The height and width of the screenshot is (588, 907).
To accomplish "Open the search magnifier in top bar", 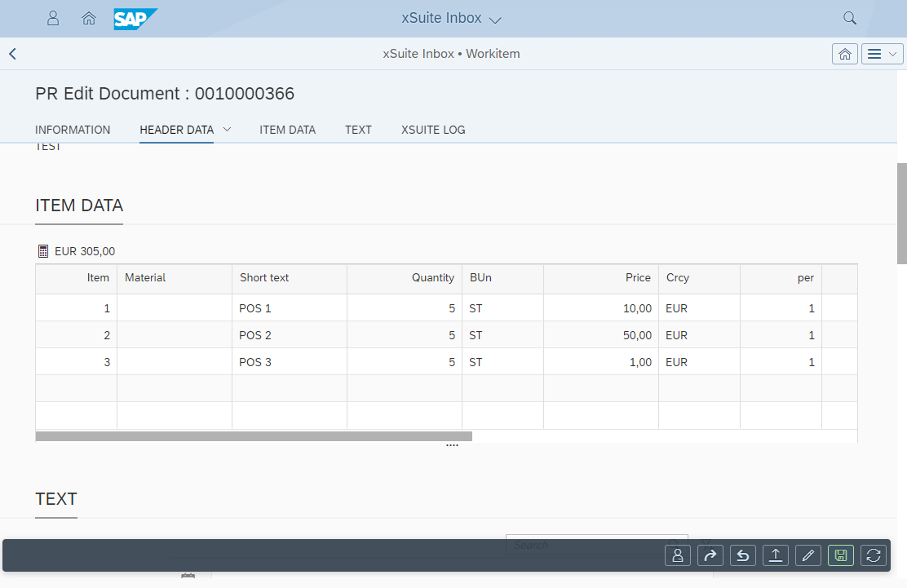I will 850,18.
